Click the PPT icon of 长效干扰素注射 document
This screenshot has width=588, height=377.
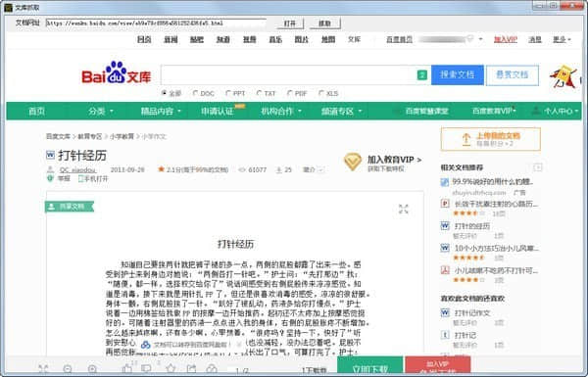(x=445, y=204)
